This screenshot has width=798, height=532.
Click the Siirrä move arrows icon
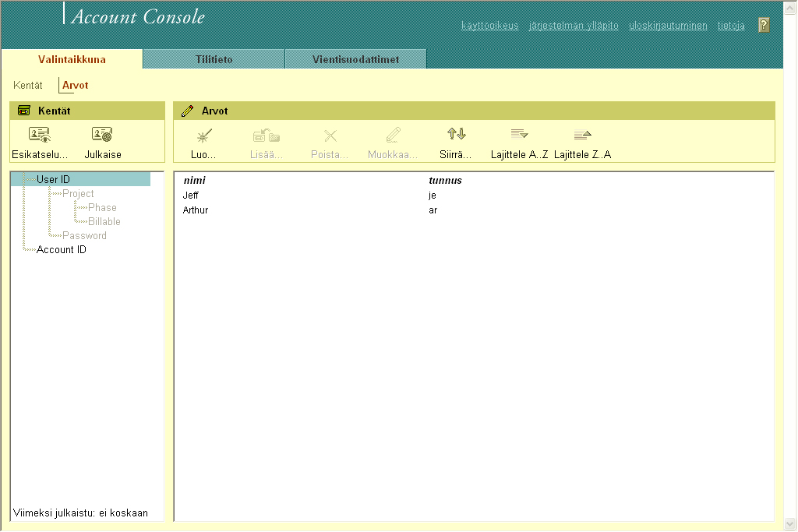click(456, 135)
